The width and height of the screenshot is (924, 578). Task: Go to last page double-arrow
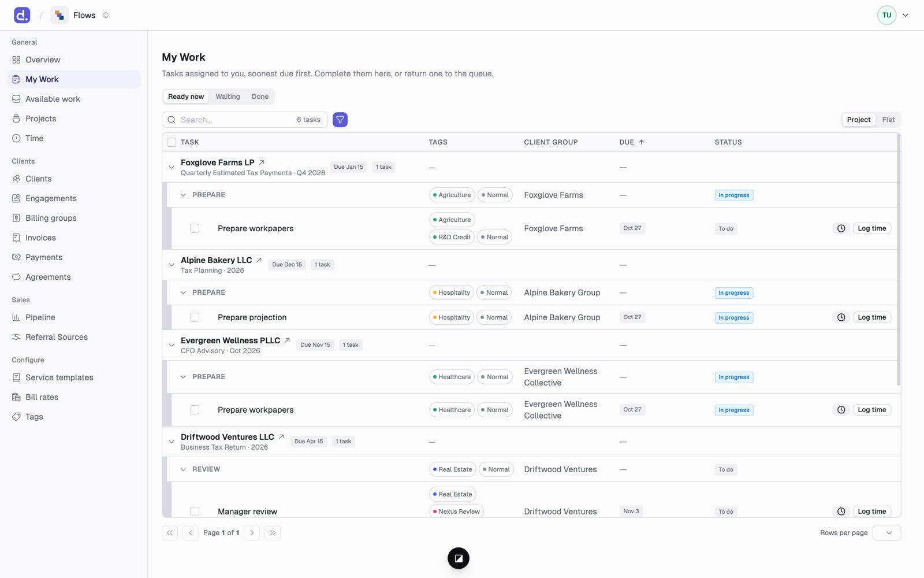tap(273, 533)
